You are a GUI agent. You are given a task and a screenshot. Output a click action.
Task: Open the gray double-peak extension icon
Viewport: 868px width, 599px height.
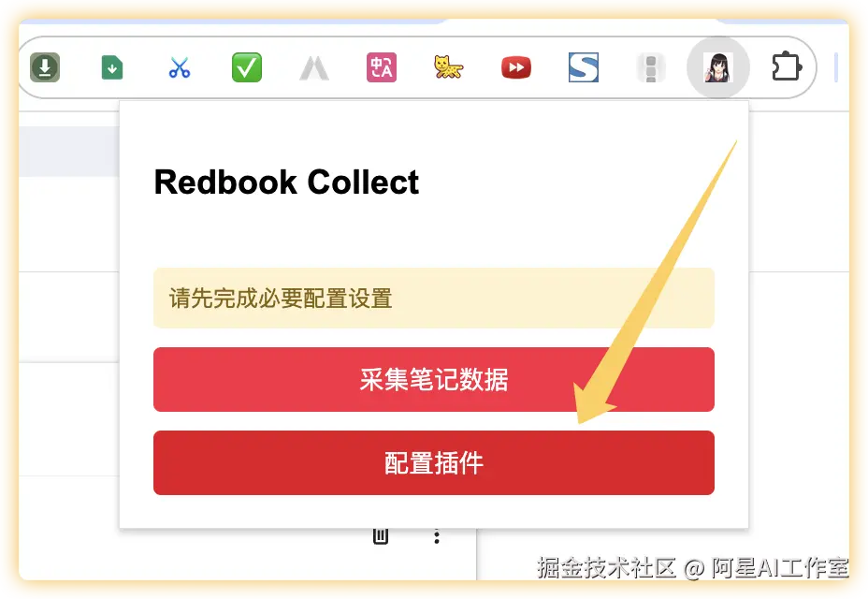314,68
